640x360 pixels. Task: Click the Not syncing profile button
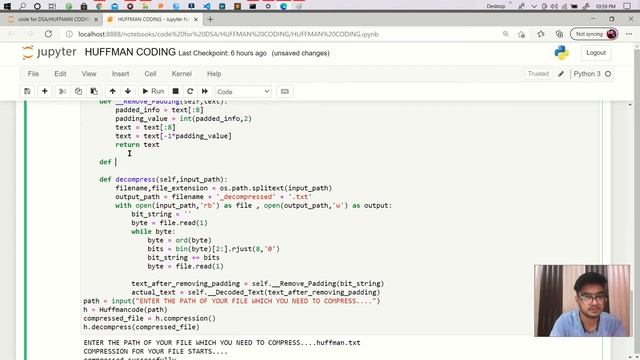tap(594, 34)
